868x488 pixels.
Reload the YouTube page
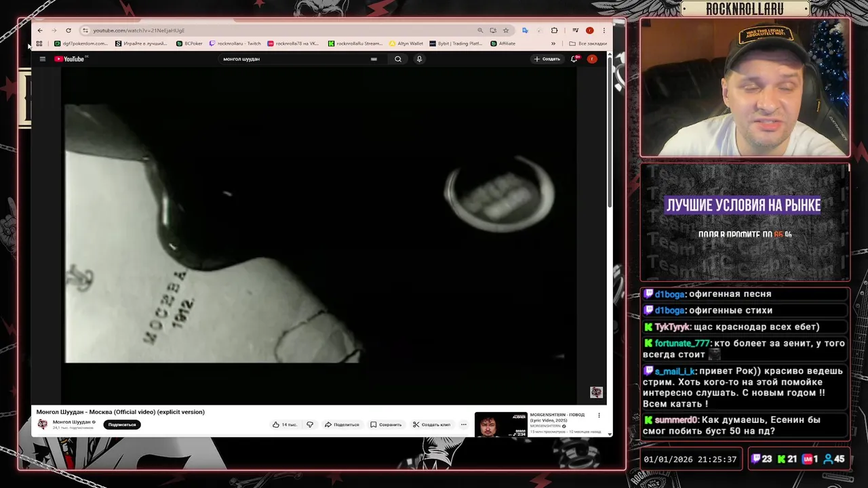68,30
